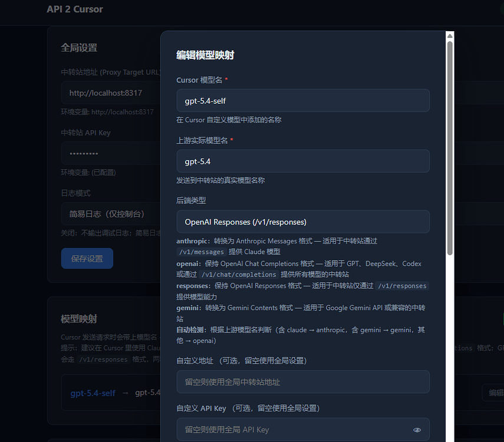Click the custom API Key input field

[303, 430]
